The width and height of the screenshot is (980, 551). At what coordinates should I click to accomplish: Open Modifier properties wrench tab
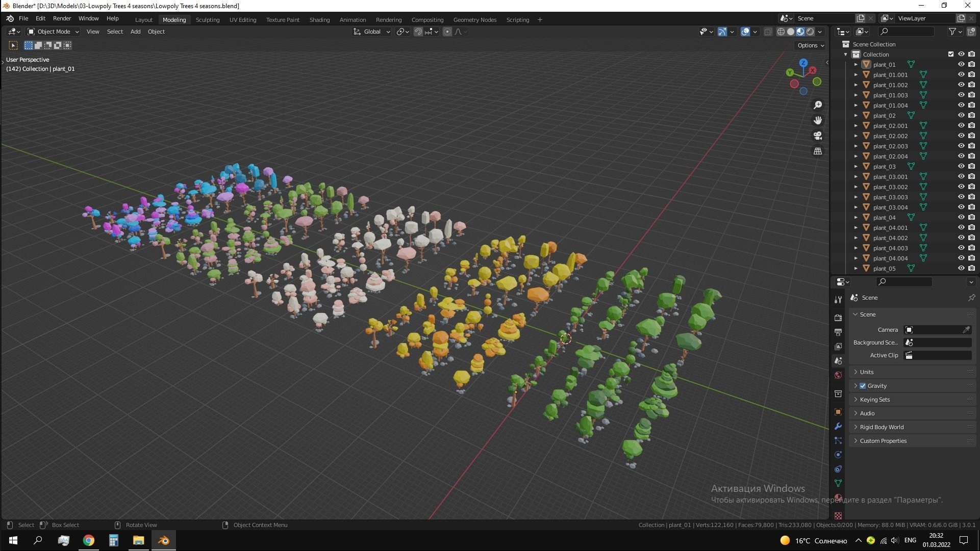tap(838, 426)
